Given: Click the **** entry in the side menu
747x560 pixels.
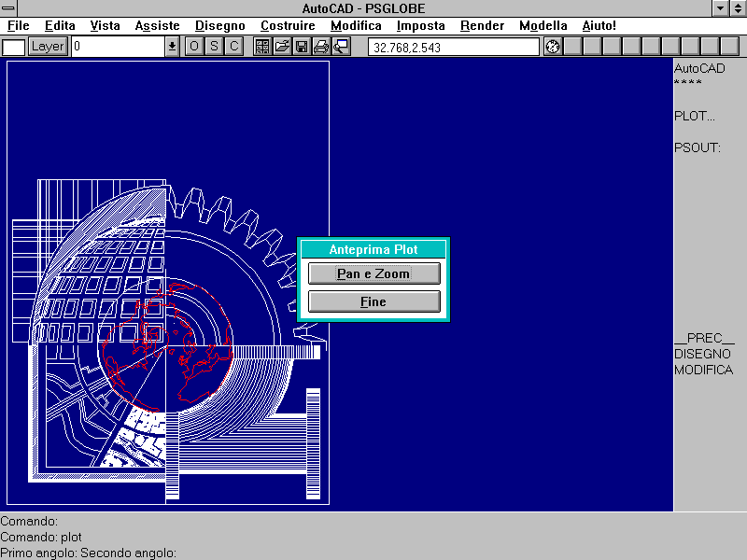Looking at the screenshot, I should (x=688, y=83).
